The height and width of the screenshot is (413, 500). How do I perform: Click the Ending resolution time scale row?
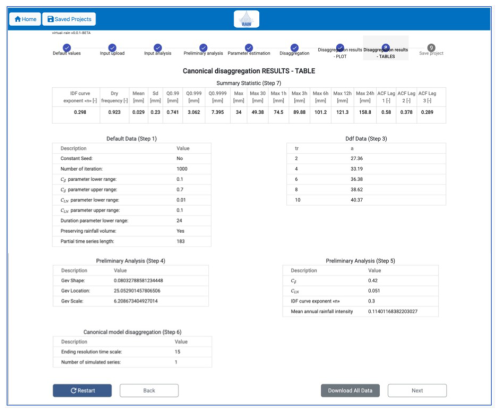pos(132,352)
